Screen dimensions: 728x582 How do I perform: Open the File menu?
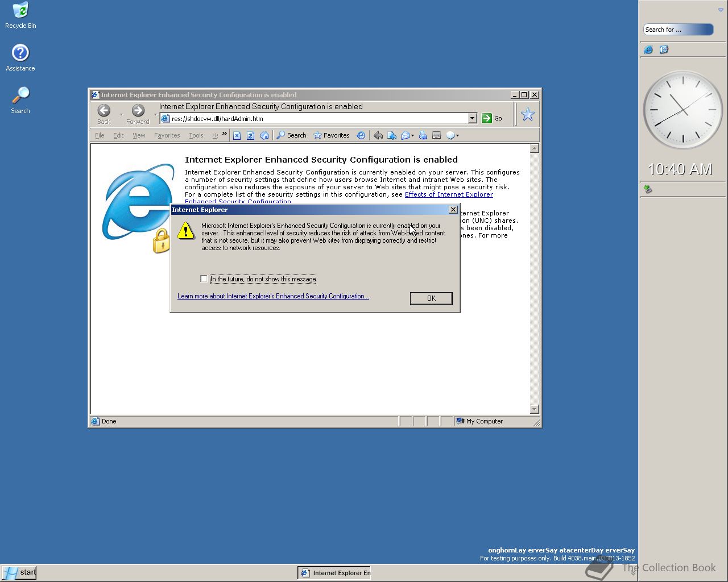100,135
